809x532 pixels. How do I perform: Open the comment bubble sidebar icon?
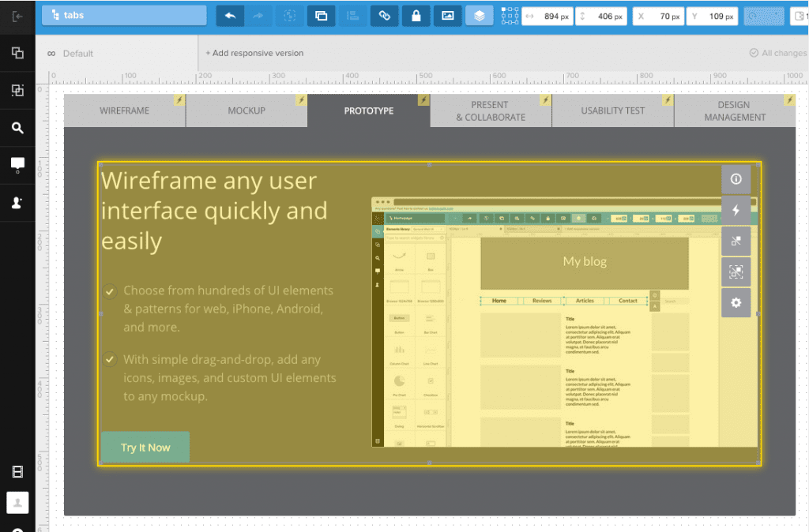pos(17,165)
